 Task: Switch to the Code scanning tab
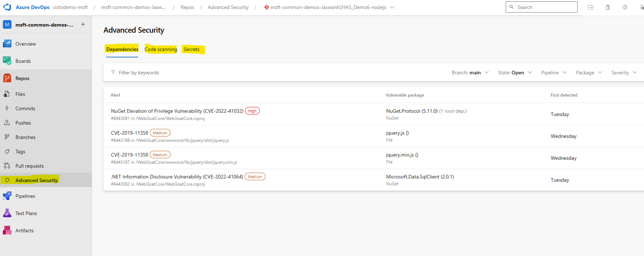coord(161,49)
